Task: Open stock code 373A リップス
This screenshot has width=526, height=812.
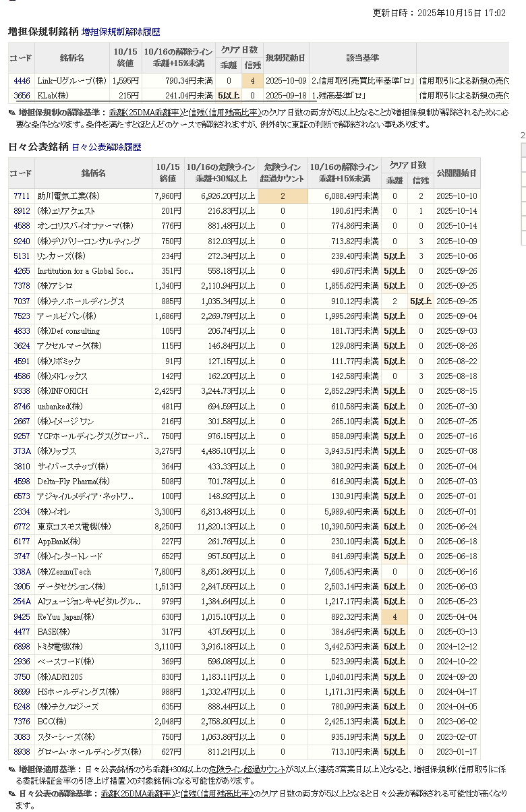Action: (22, 451)
